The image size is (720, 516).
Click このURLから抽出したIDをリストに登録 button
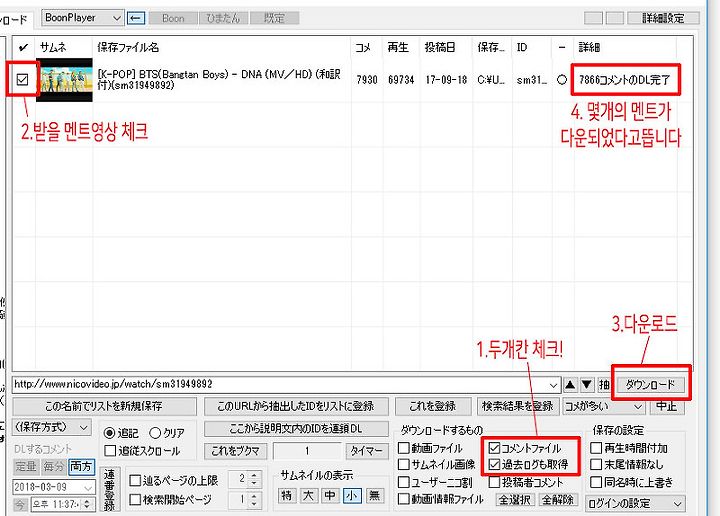(296, 406)
